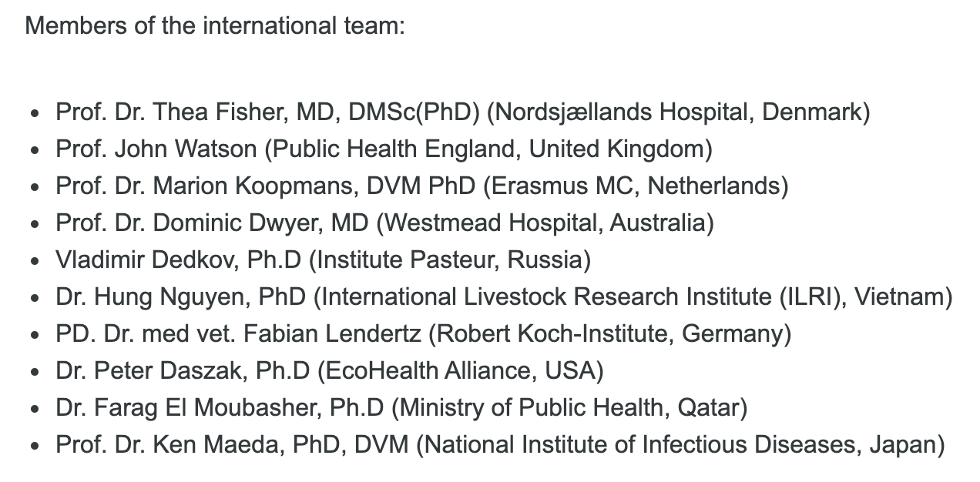The width and height of the screenshot is (980, 482).
Task: Select the Fabian Lendertz list item
Action: (x=423, y=334)
